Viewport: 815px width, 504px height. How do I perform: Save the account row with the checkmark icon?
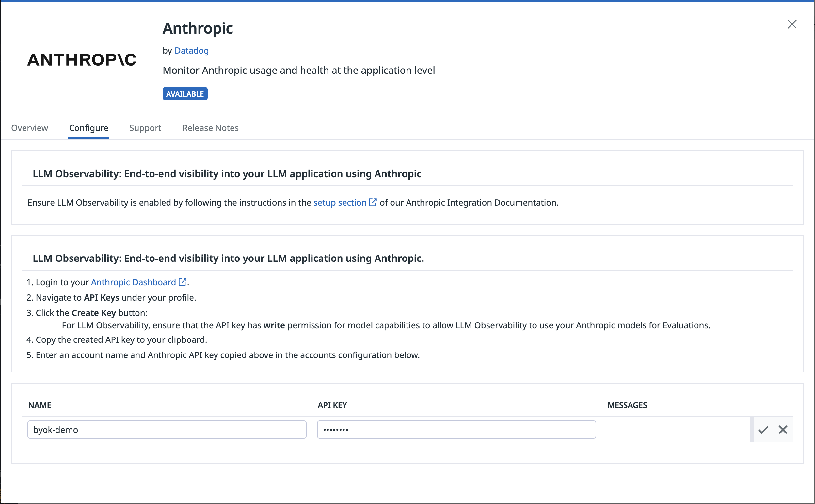coord(763,430)
